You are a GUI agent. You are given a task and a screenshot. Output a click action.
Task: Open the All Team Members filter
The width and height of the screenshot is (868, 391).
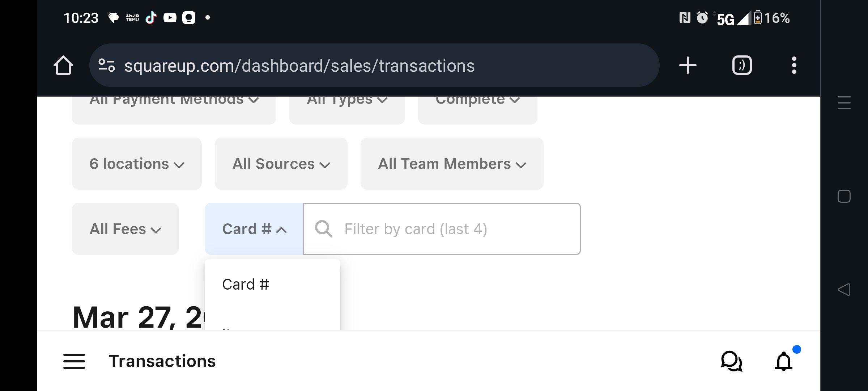(451, 164)
